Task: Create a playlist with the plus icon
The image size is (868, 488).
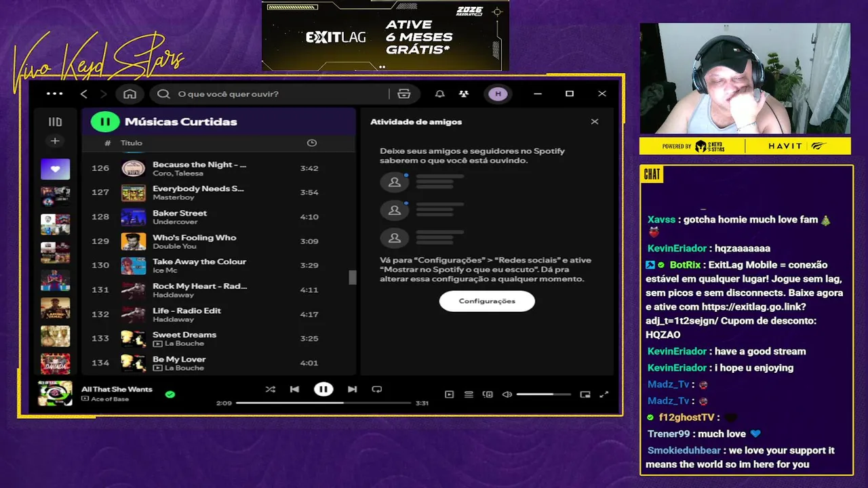Action: [x=55, y=141]
